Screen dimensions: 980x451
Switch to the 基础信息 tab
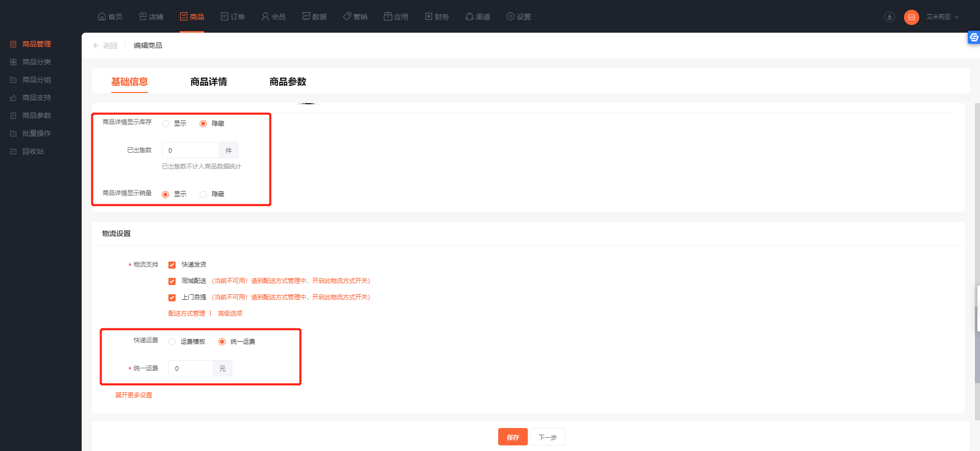click(130, 82)
